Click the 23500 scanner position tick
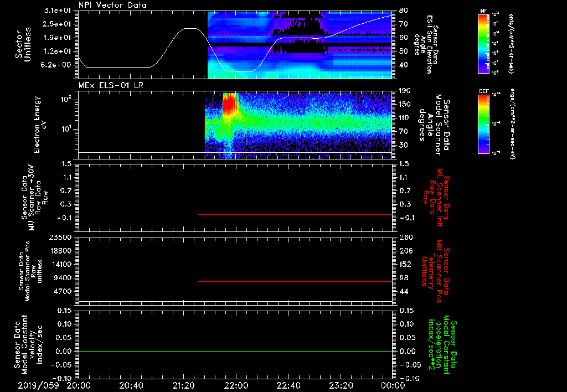 60,238
